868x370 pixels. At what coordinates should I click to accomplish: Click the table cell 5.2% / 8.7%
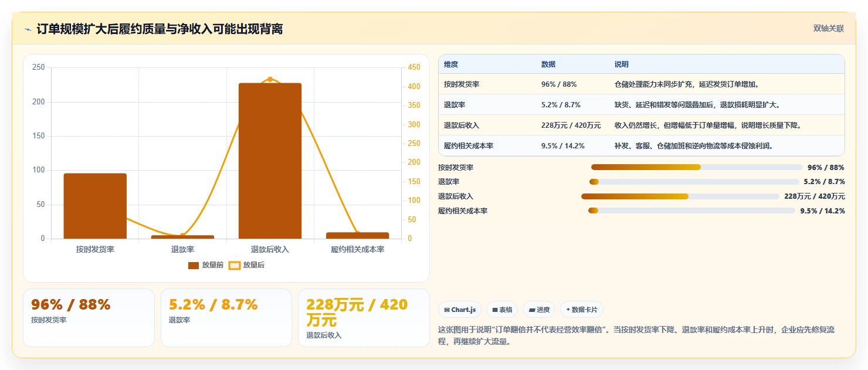point(561,105)
